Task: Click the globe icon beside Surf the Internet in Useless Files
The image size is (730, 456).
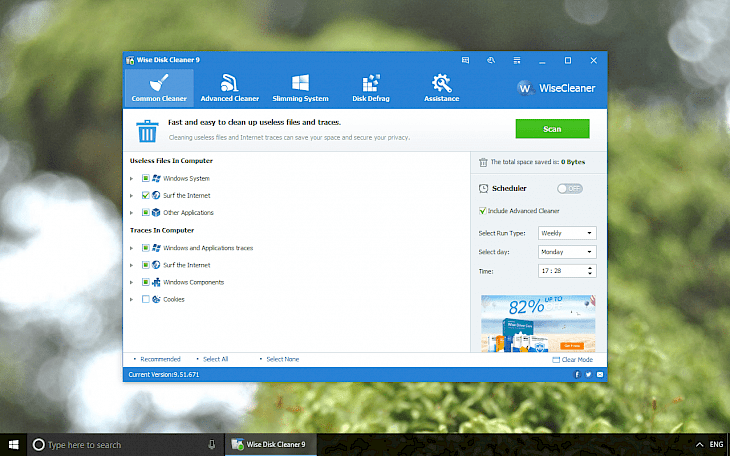Action: coord(156,195)
